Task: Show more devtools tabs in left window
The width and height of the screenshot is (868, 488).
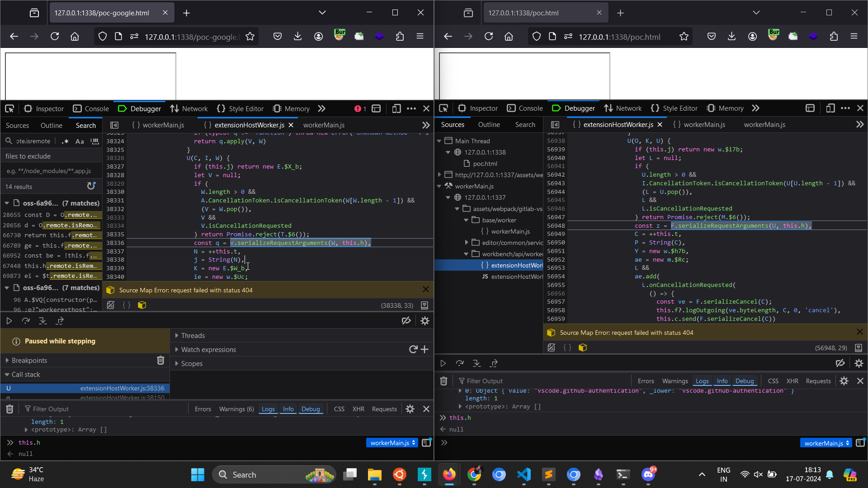Action: pos(321,108)
